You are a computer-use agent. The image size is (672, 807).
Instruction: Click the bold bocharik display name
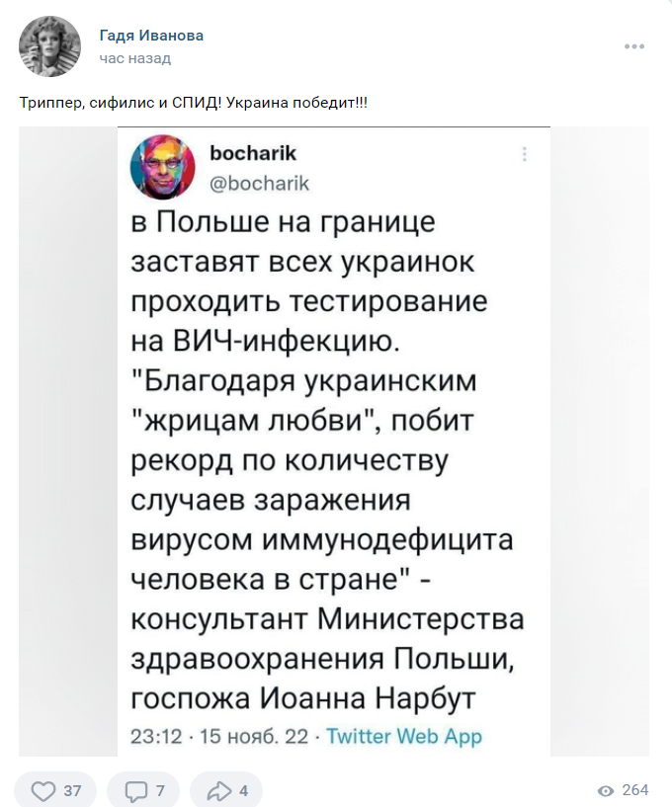click(x=253, y=153)
